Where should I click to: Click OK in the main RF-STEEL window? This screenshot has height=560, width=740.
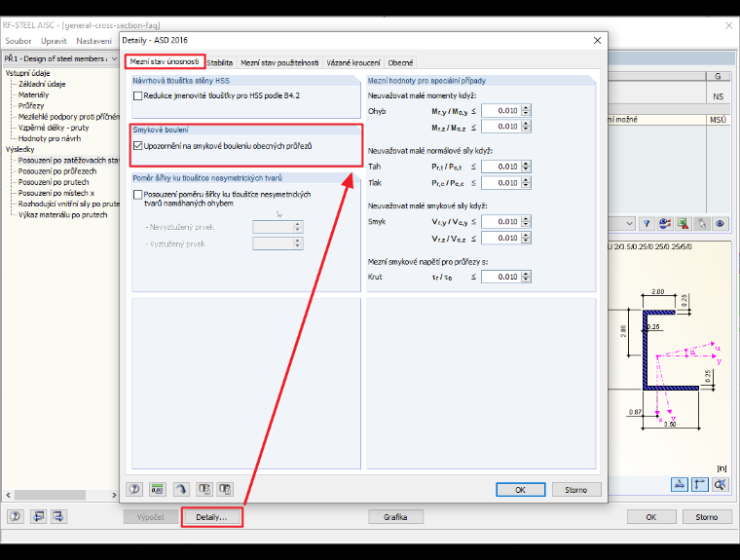[651, 517]
